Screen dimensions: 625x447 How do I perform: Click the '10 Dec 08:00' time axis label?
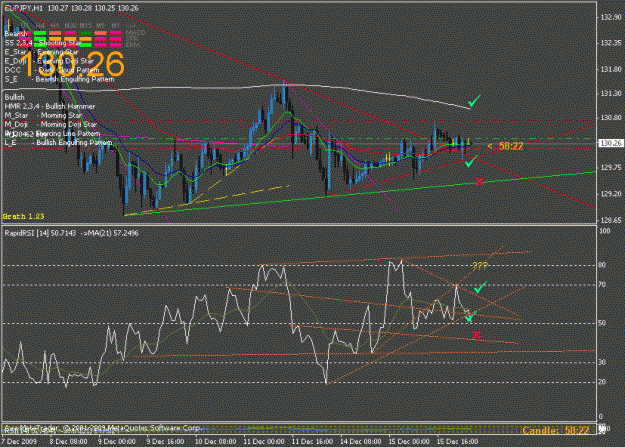215,441
